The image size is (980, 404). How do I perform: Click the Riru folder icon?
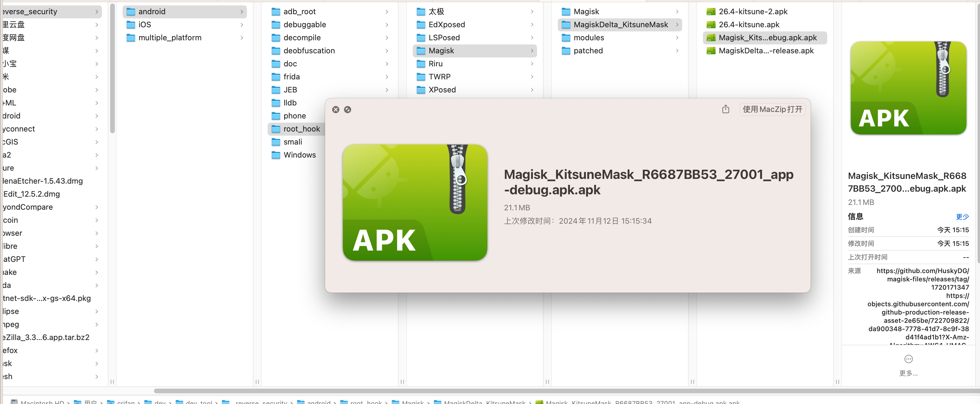click(421, 63)
